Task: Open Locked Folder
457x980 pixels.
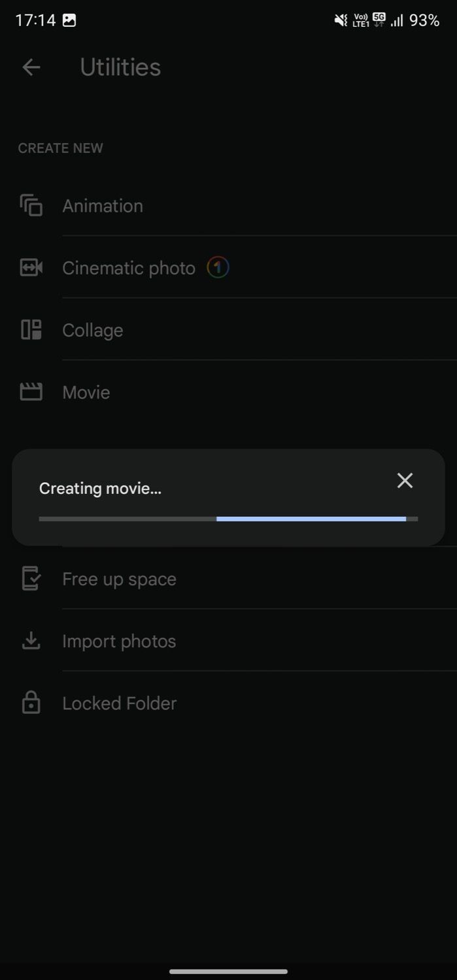Action: tap(119, 703)
